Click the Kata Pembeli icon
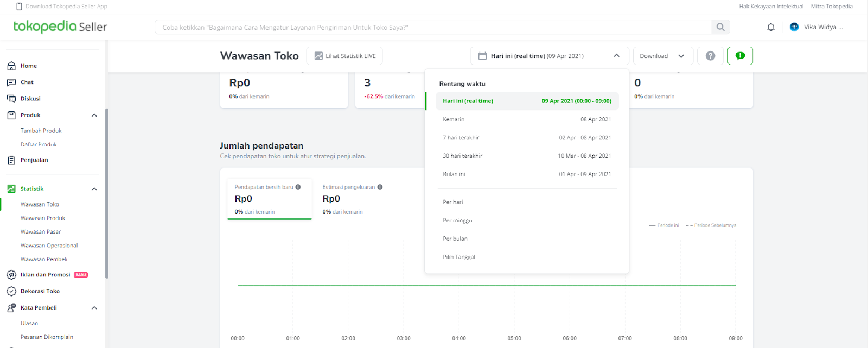The height and width of the screenshot is (348, 868). [11, 308]
